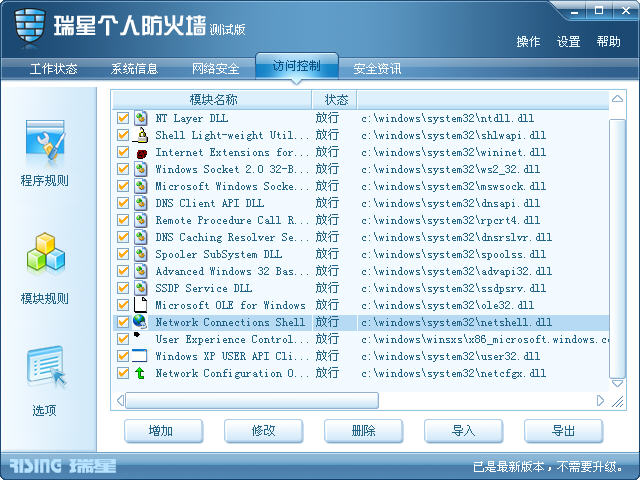Click the Microsoft OLE blank page icon

(140, 305)
